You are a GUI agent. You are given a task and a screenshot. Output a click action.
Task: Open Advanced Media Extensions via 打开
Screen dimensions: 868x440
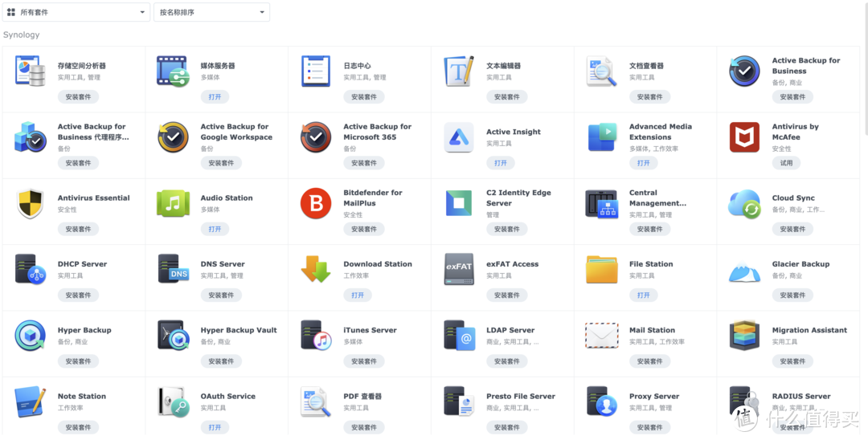point(643,163)
